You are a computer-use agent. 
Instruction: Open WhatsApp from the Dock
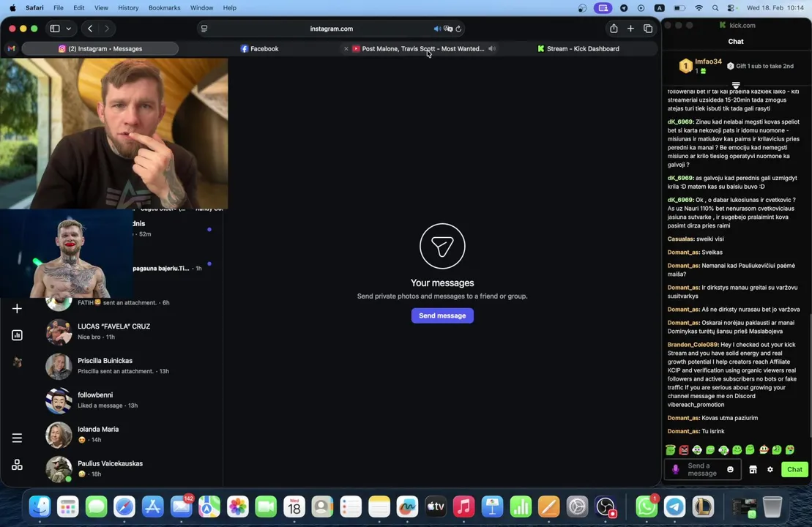[647, 507]
